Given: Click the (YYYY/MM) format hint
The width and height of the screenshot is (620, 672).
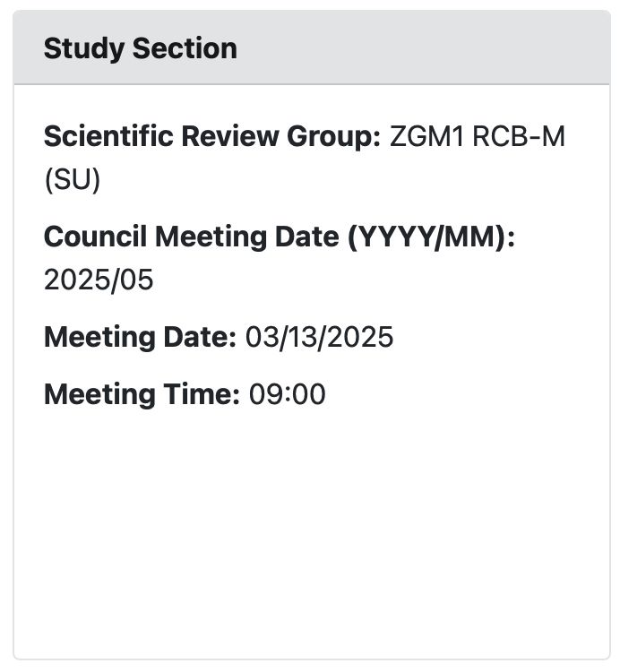Looking at the screenshot, I should 435,237.
